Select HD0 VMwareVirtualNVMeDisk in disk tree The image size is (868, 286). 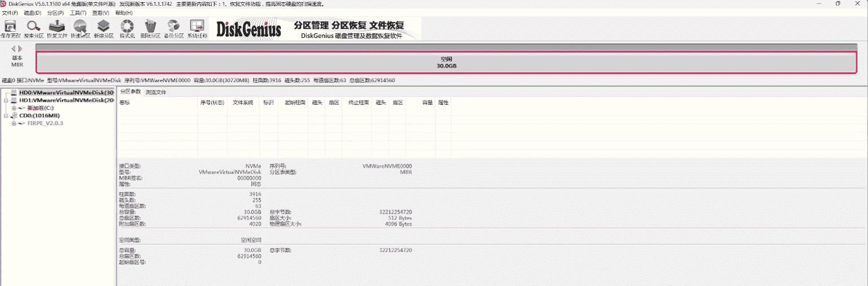click(x=66, y=92)
